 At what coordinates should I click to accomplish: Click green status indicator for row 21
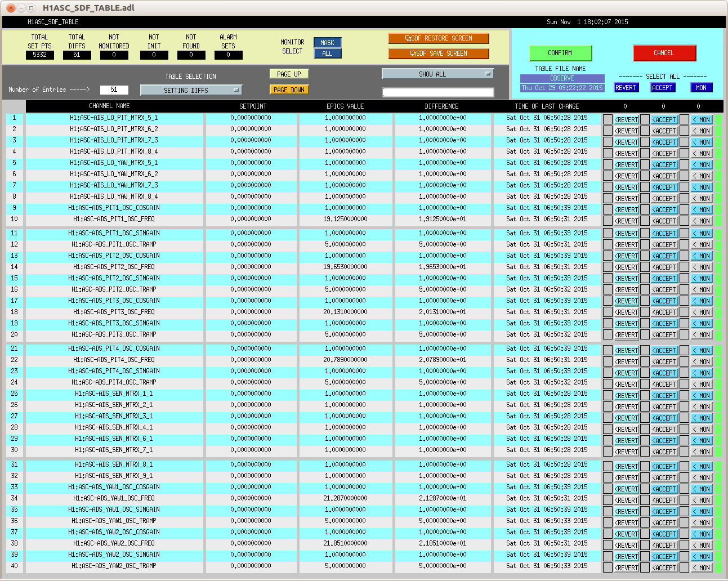(718, 350)
